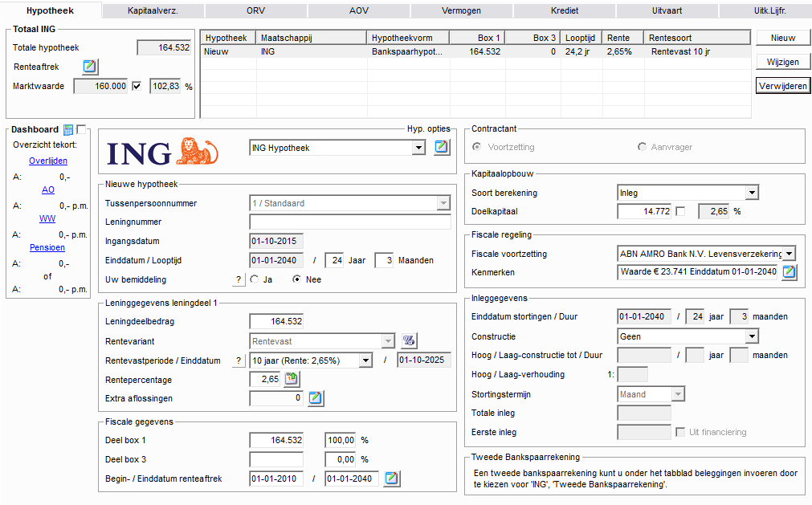
Task: Select the Hypotheek tab
Action: click(51, 10)
